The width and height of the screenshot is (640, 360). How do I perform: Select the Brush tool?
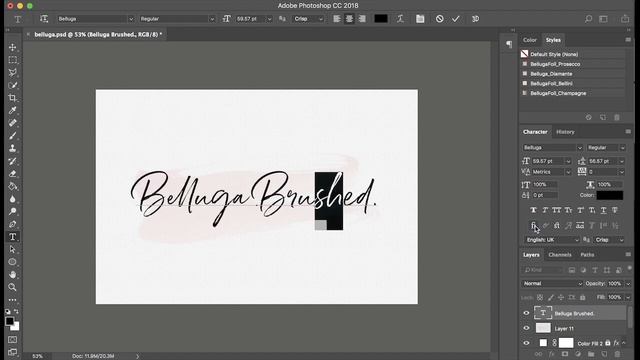[13, 136]
